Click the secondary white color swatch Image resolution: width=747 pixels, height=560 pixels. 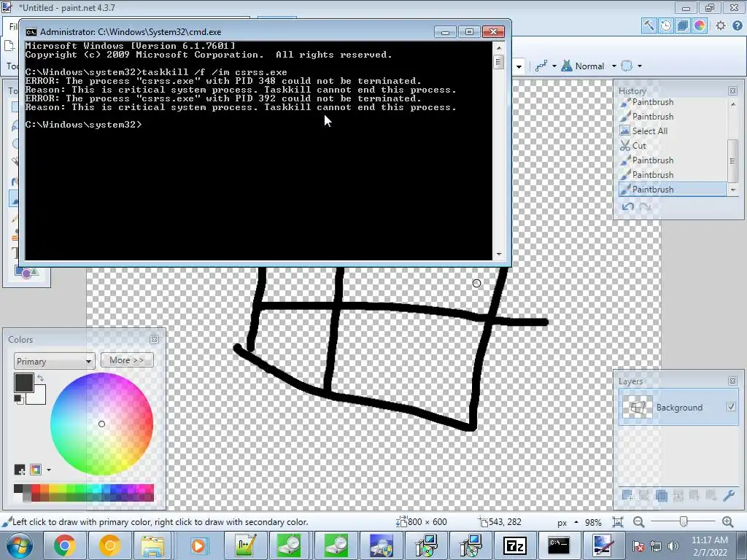pos(39,397)
